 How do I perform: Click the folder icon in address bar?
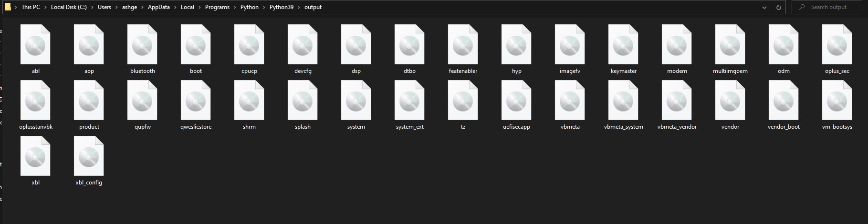(x=8, y=7)
